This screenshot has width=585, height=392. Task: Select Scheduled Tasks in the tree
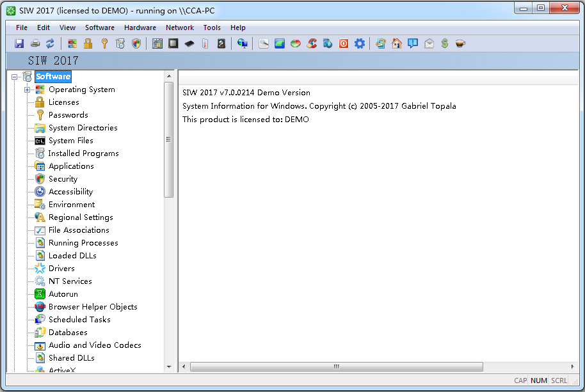pos(79,320)
